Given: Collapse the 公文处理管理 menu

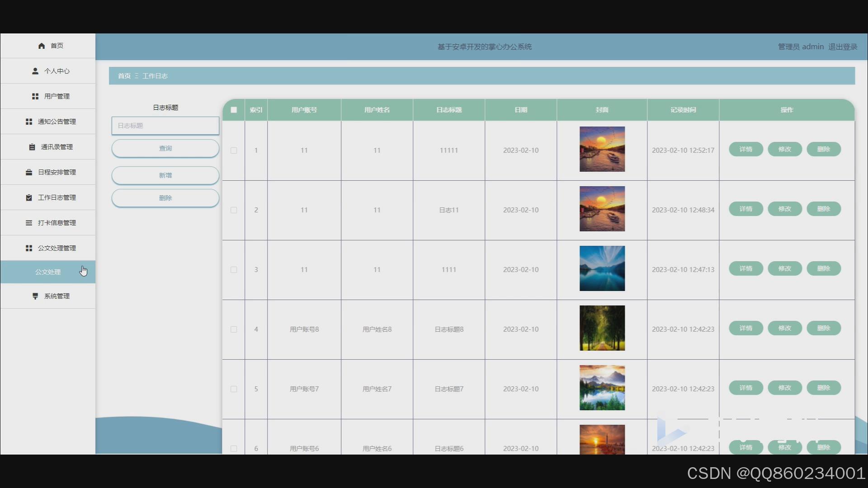Looking at the screenshot, I should 48,248.
